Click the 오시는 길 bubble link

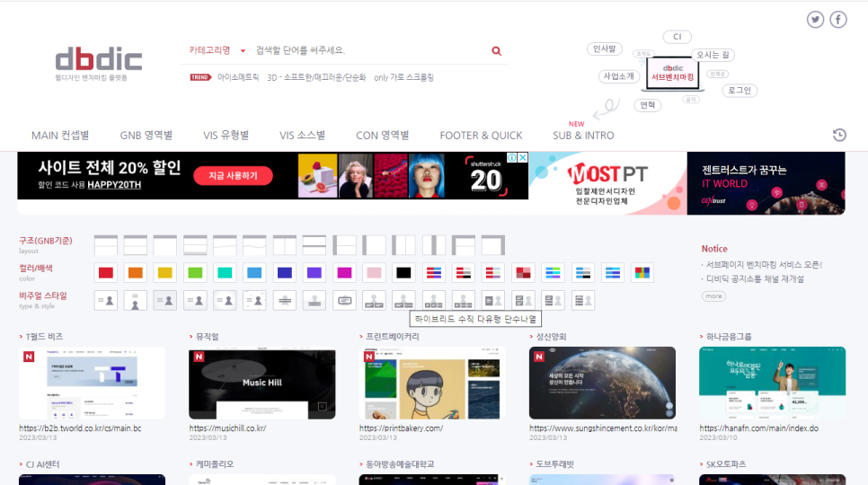click(713, 55)
